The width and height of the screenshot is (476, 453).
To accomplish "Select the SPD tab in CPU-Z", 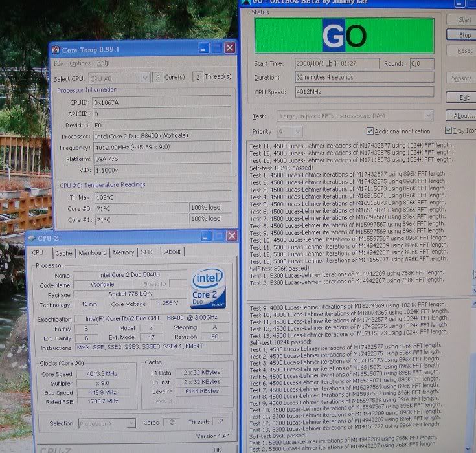I will (x=147, y=252).
